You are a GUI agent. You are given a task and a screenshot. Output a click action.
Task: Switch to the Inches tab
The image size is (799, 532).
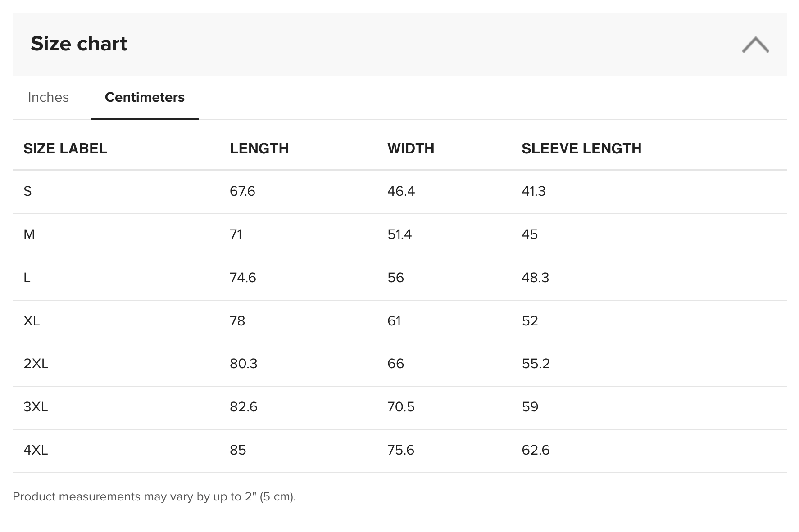(48, 97)
